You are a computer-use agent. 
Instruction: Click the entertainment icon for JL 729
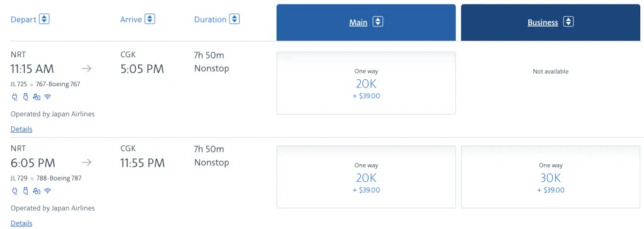coord(36,191)
